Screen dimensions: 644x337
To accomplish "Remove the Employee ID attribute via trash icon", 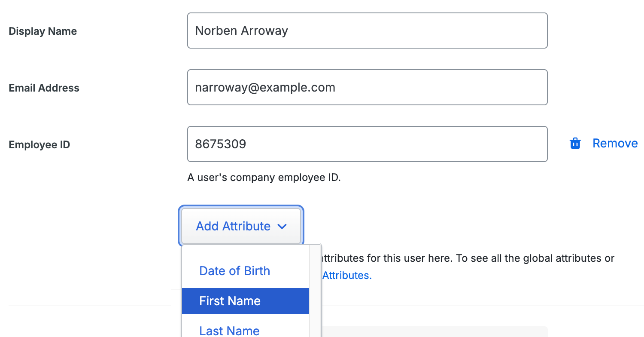I will pos(575,143).
